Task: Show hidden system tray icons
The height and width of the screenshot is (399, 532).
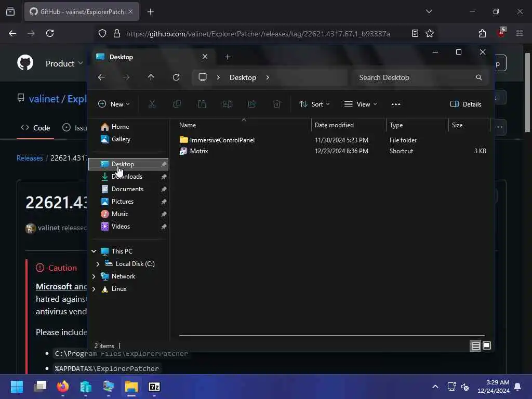Action: coord(435,387)
